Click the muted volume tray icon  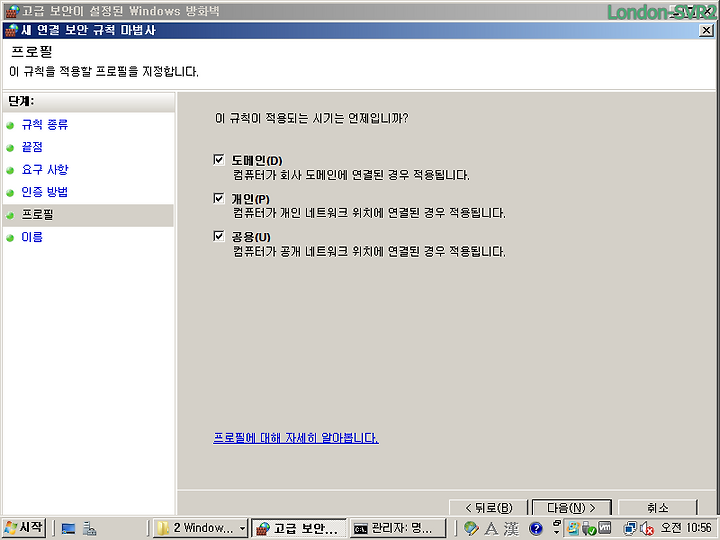[647, 529]
